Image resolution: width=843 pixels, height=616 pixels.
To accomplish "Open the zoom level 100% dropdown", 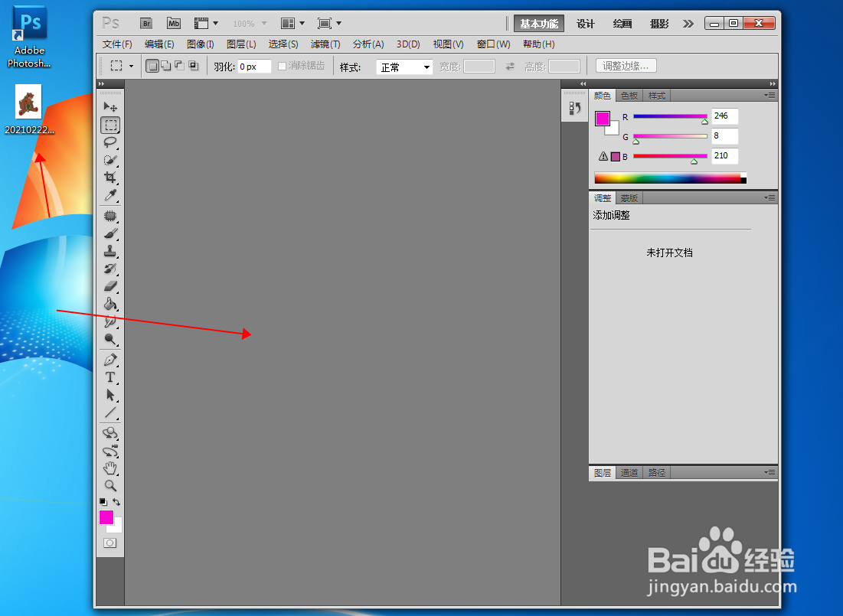I will point(249,23).
